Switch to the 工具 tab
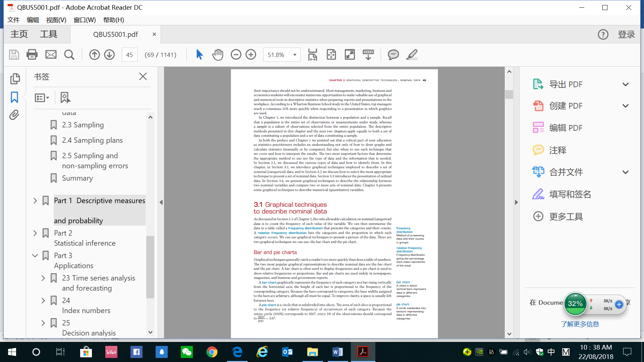 [x=49, y=34]
